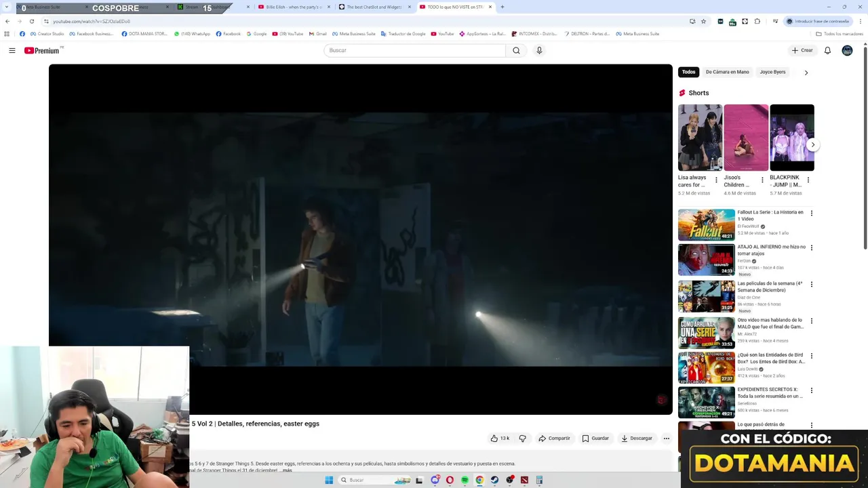Click the Descargar button

637,439
